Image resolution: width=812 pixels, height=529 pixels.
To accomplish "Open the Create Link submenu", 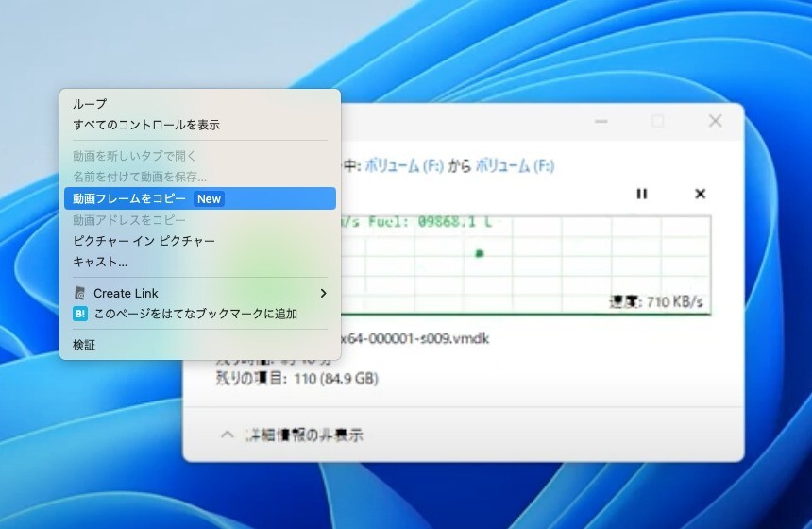I will click(200, 293).
